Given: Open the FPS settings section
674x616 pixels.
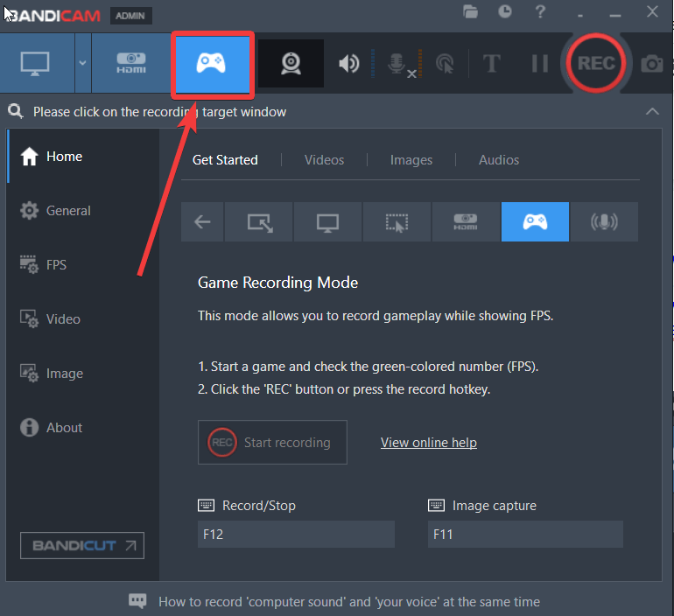Looking at the screenshot, I should tap(83, 264).
